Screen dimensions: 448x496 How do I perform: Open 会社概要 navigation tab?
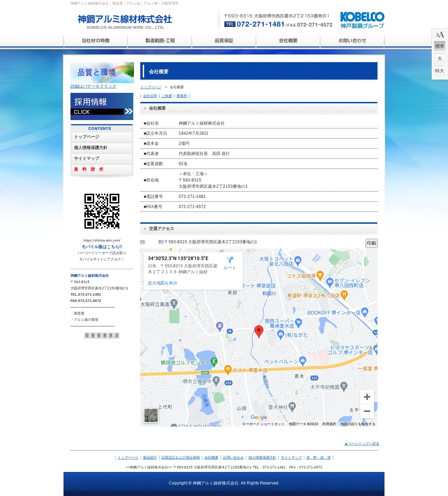point(288,40)
